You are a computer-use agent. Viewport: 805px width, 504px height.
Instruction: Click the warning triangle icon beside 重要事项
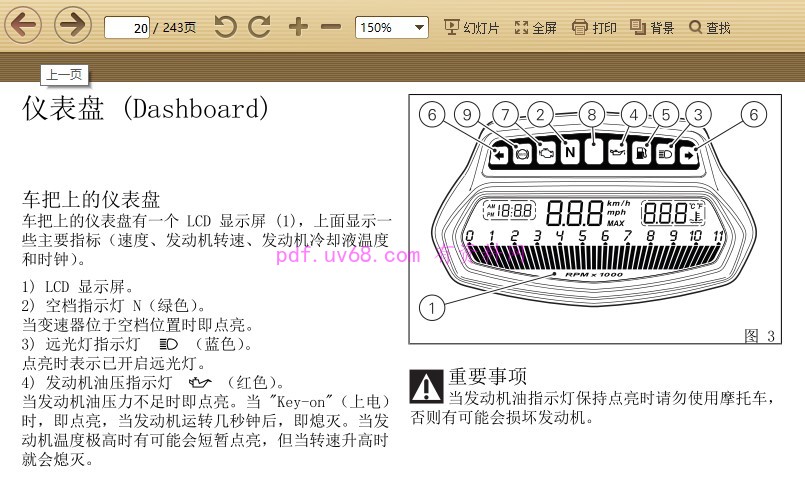[427, 384]
